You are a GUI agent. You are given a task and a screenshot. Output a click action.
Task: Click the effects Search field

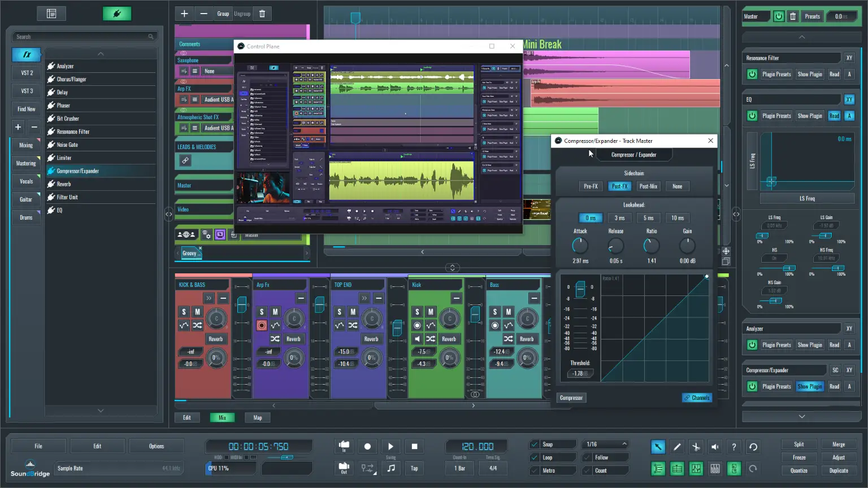pyautogui.click(x=84, y=37)
